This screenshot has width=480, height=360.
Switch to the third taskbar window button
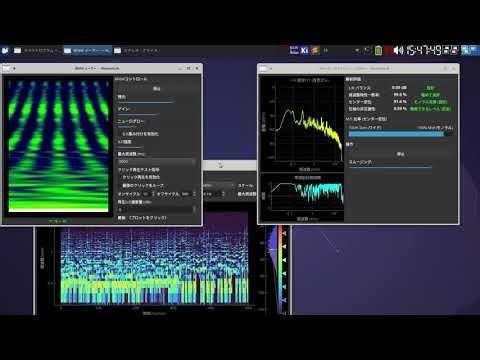point(137,51)
